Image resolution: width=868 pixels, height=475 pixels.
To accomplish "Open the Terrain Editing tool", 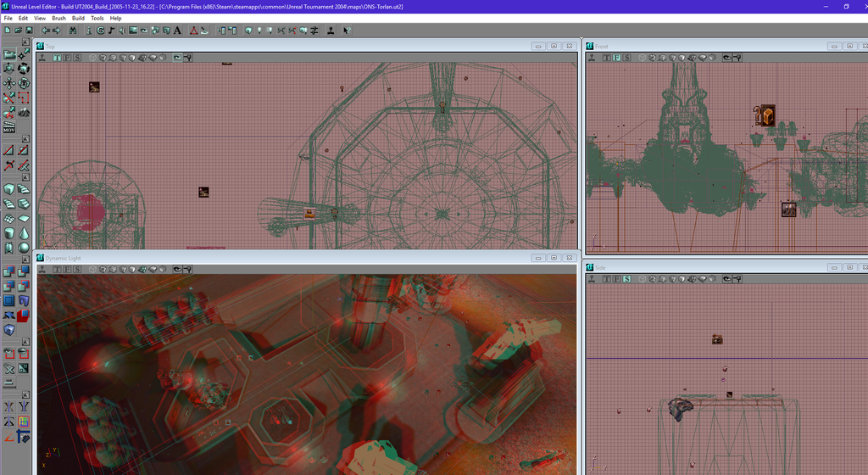I will 24,112.
